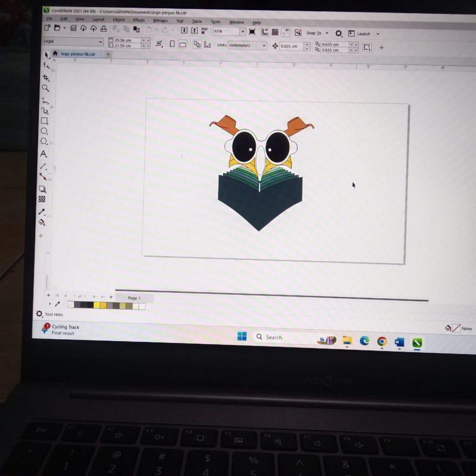This screenshot has height=476, width=476.
Task: Expand the Units dropdown
Action: click(x=264, y=46)
